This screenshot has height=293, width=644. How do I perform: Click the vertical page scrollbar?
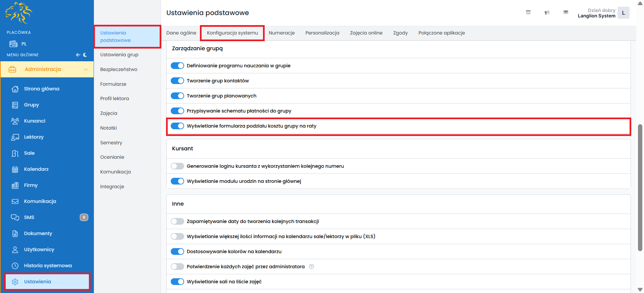coord(640,188)
